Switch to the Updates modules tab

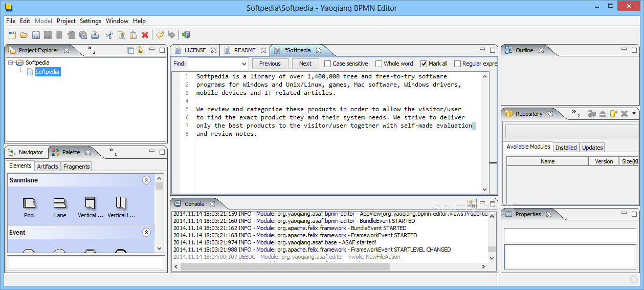click(592, 147)
